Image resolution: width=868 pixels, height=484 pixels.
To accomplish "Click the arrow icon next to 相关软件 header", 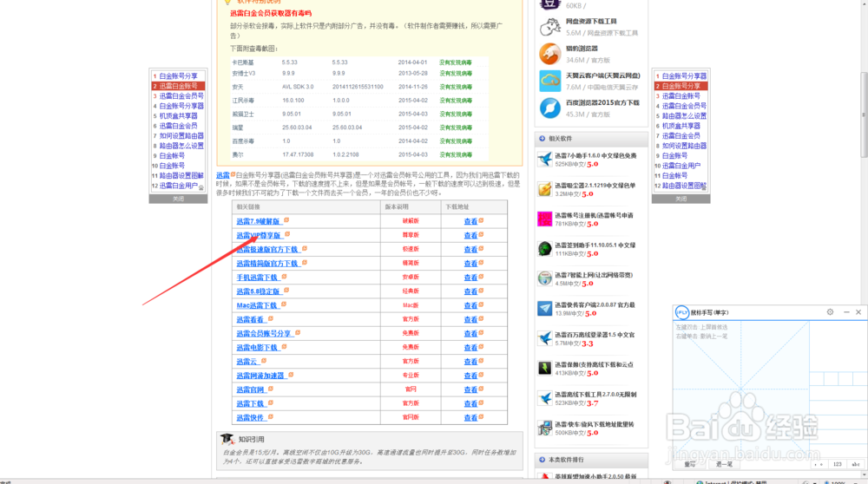I will 542,138.
